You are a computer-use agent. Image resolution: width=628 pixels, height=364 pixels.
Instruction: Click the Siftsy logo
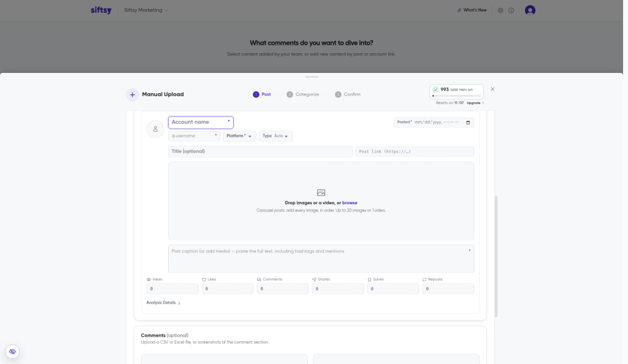(101, 10)
